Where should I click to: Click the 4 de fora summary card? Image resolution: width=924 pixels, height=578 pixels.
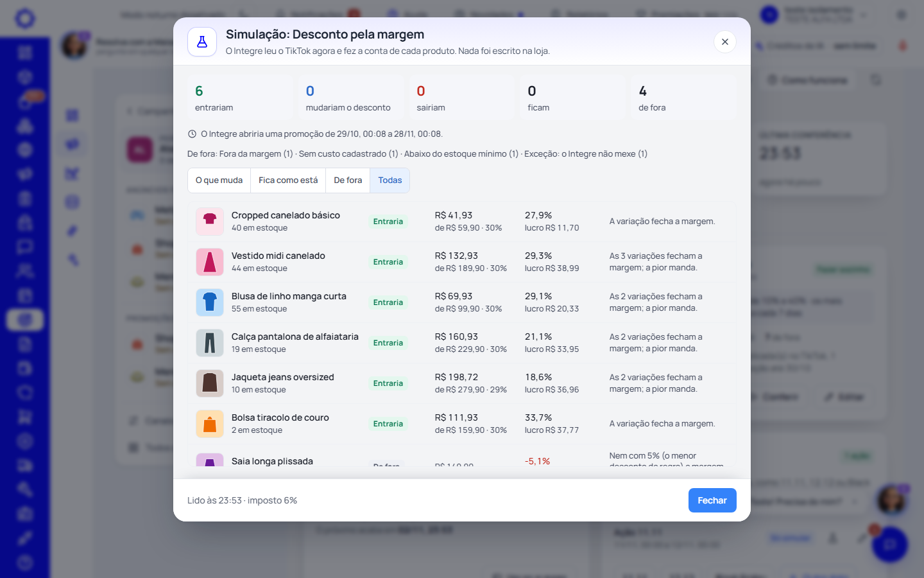pyautogui.click(x=684, y=98)
